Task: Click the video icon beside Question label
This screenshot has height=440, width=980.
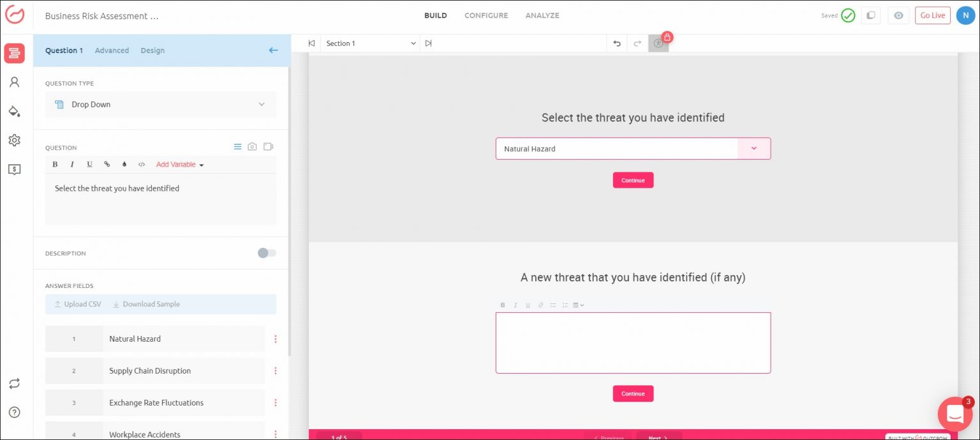Action: [x=268, y=147]
